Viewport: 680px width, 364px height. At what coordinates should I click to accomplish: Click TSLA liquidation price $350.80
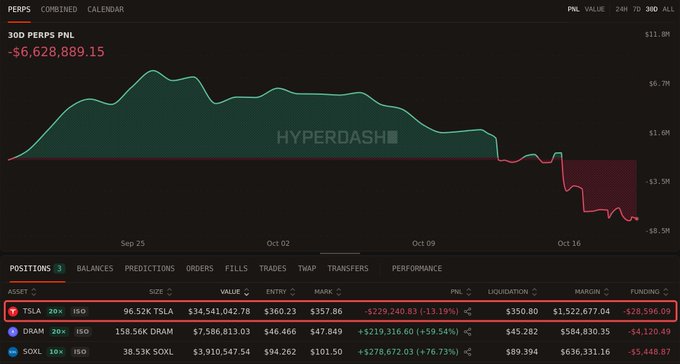[522, 312]
